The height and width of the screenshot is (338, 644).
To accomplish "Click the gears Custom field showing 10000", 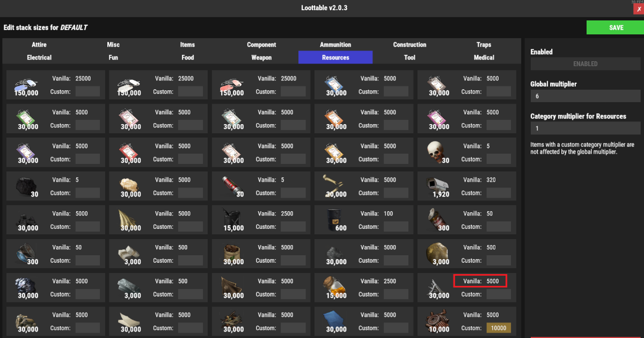I will click(499, 328).
